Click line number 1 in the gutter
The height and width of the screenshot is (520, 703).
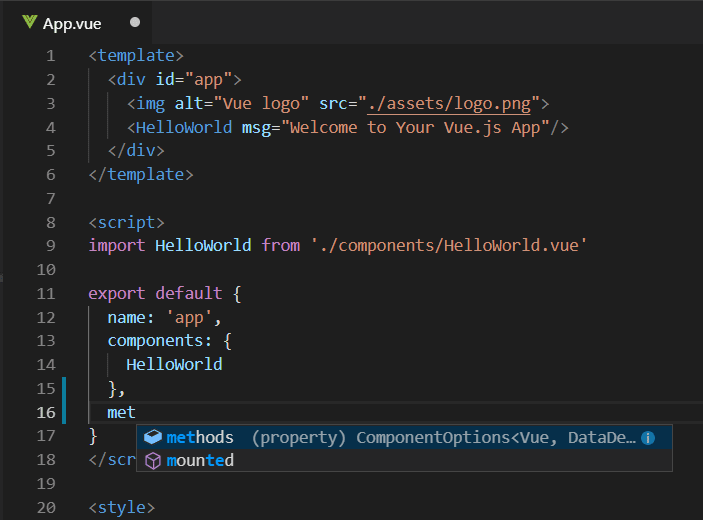[51, 56]
